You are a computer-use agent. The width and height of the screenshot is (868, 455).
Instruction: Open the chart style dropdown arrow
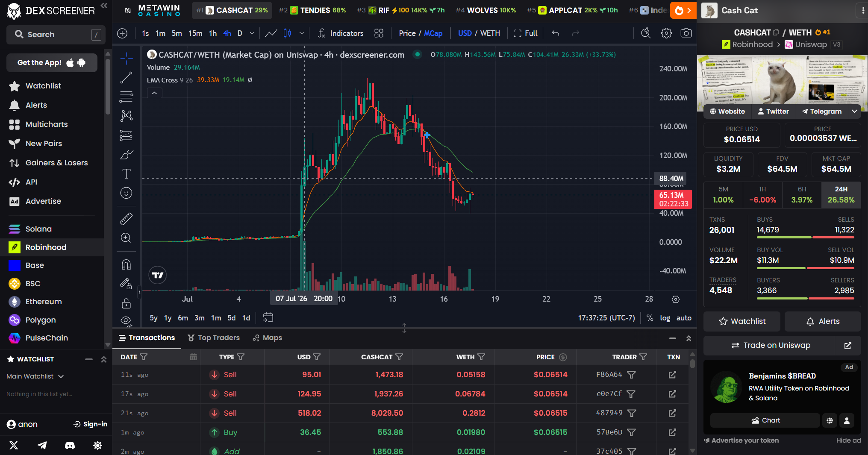point(302,33)
